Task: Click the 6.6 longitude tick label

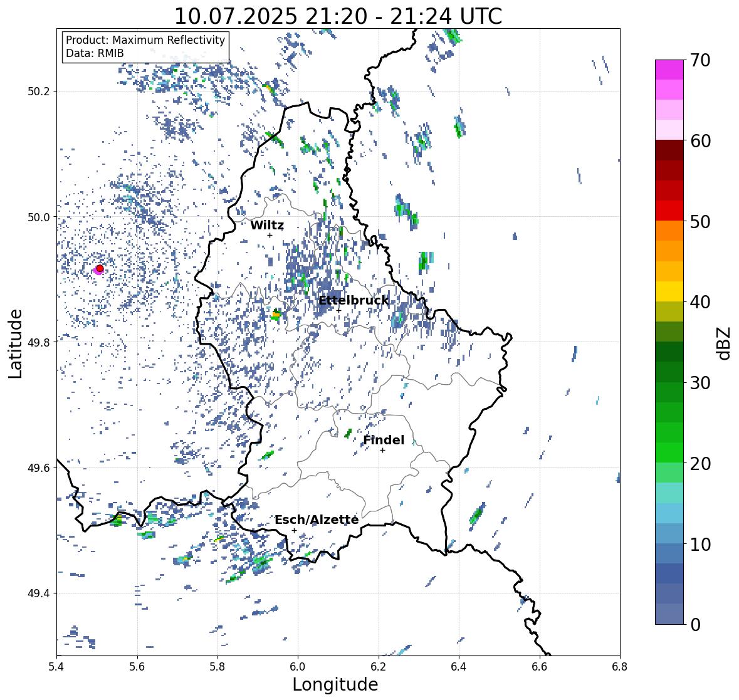Action: pyautogui.click(x=540, y=667)
